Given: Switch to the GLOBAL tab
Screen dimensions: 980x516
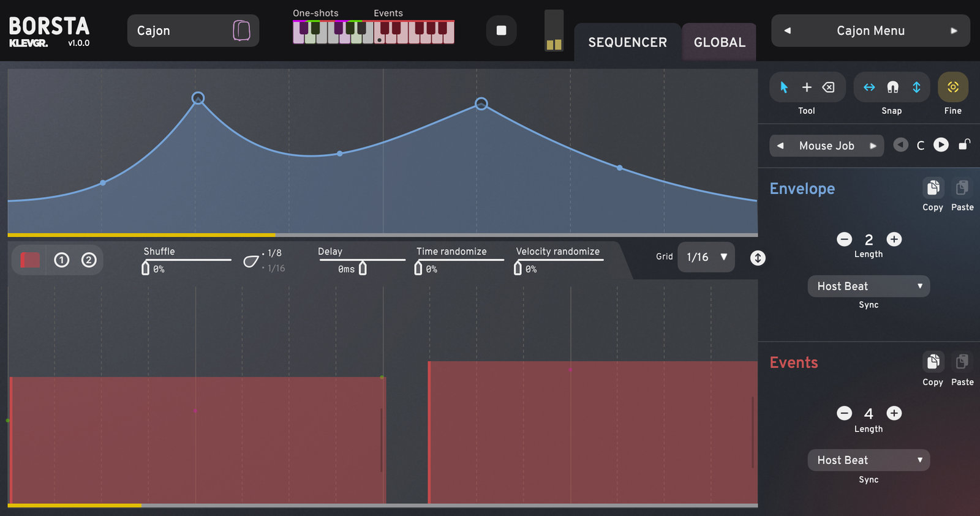Looking at the screenshot, I should pos(719,42).
